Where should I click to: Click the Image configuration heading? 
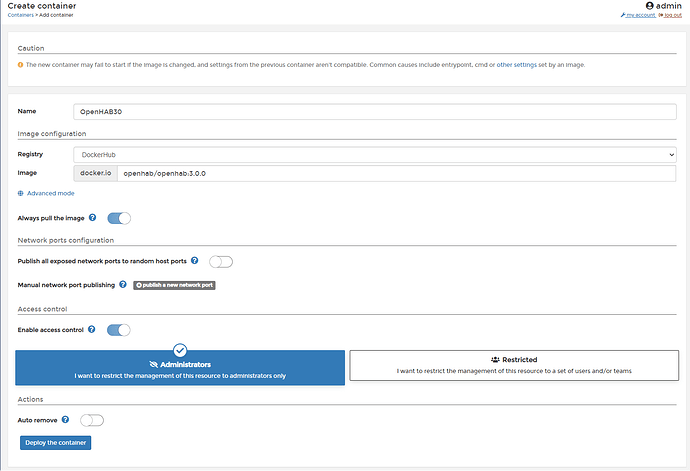pos(52,134)
